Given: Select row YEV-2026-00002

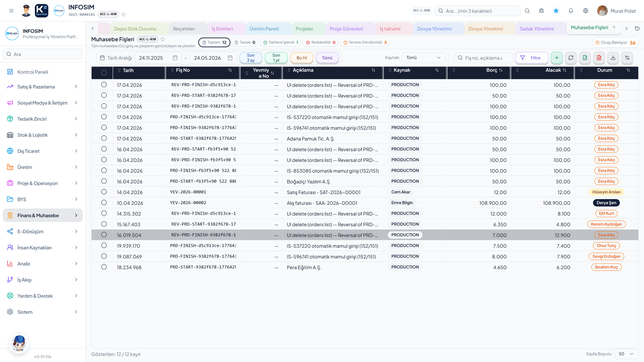Looking at the screenshot, I should 104,203.
